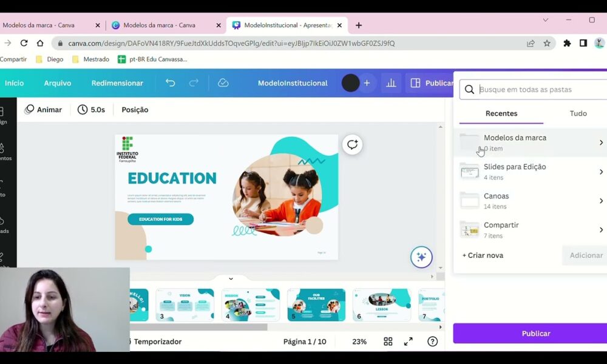This screenshot has width=607, height=364.
Task: Add collaborator with the plus icon
Action: click(367, 83)
